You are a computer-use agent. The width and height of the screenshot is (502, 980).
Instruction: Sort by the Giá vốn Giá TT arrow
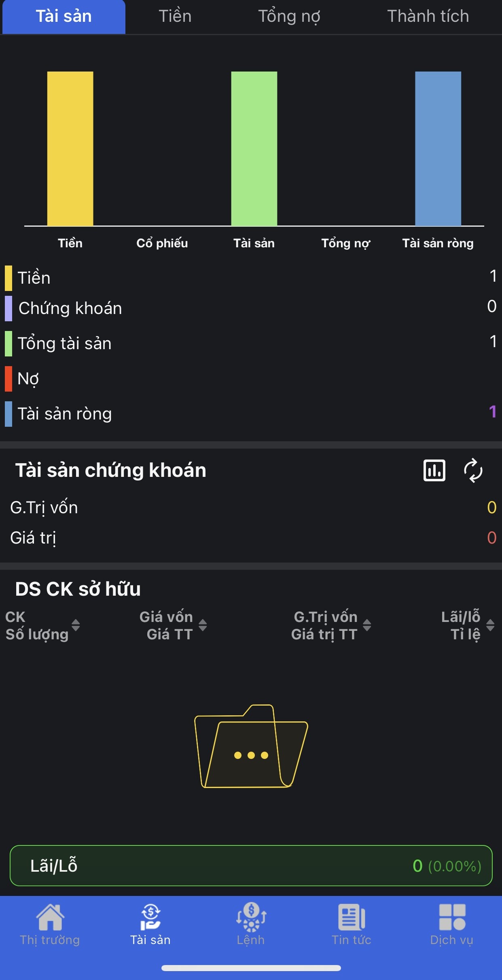point(203,625)
